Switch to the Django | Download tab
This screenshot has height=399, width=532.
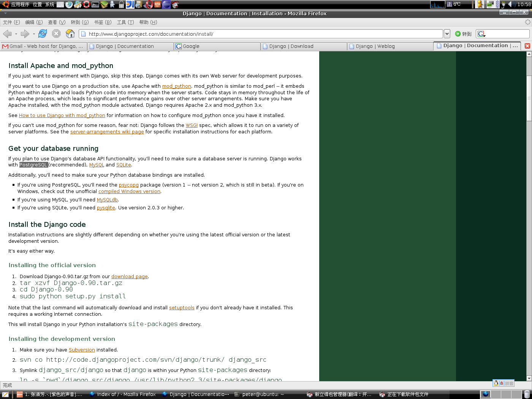tap(304, 46)
